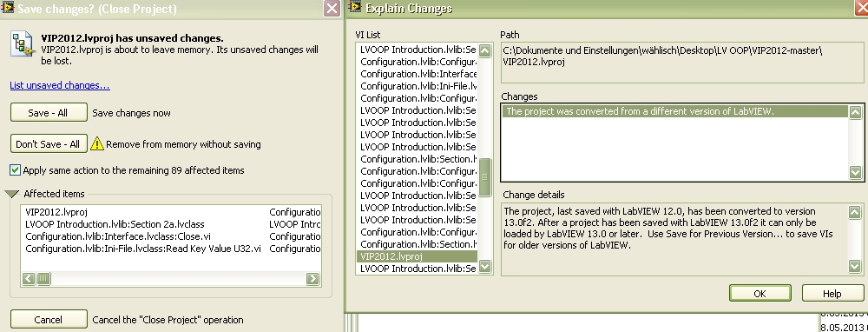The height and width of the screenshot is (332, 868).
Task: Click the project file icon beside VIP2012.lvproj message
Action: [x=23, y=44]
